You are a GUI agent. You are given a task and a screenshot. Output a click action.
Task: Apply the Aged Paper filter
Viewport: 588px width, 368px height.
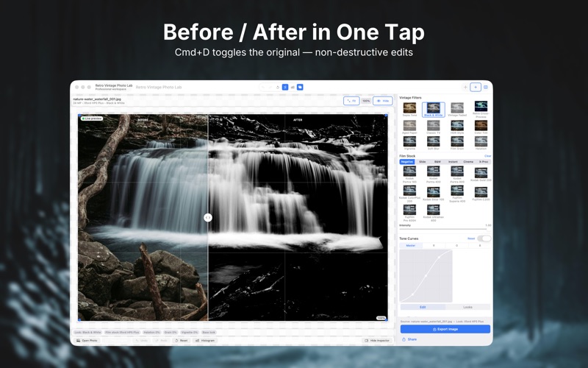coord(409,127)
